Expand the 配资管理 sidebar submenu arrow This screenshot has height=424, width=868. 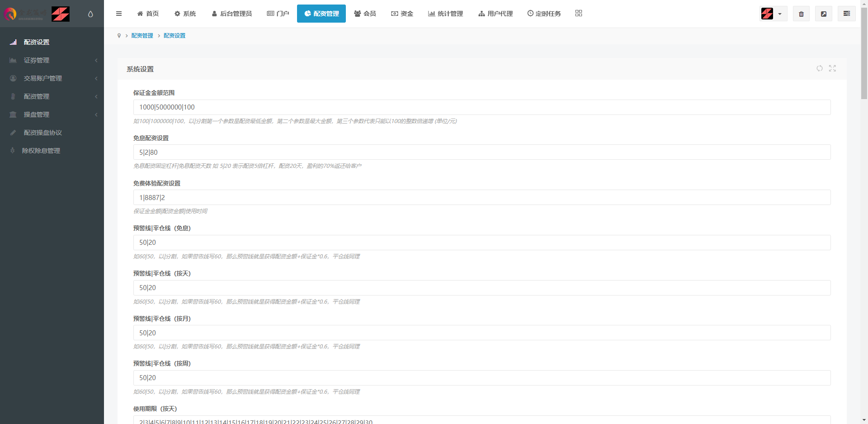tap(96, 96)
